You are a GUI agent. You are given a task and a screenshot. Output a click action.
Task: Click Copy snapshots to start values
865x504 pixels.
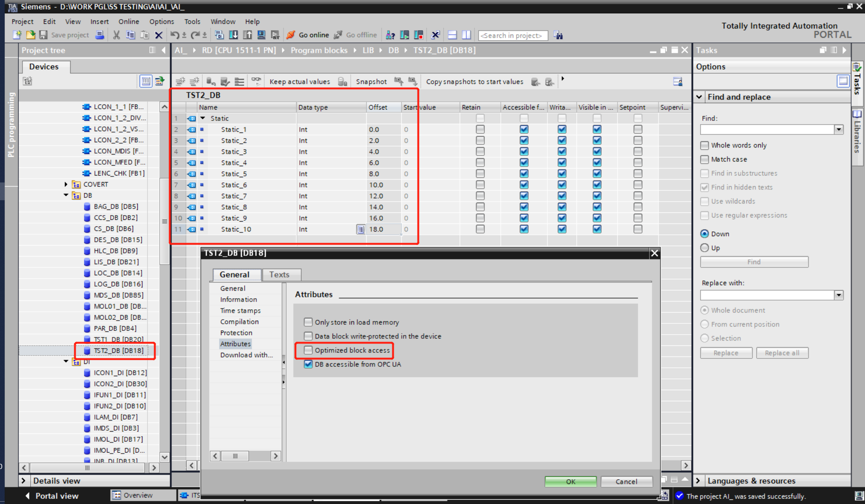[475, 82]
